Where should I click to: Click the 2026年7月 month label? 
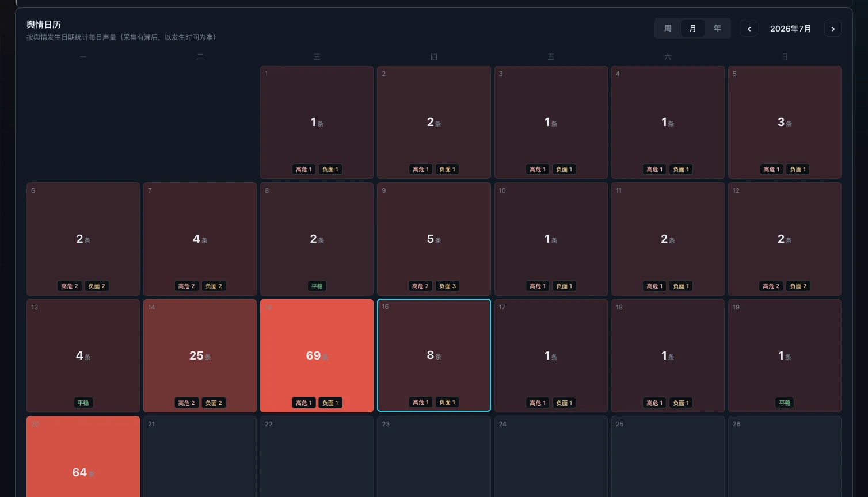pos(791,29)
